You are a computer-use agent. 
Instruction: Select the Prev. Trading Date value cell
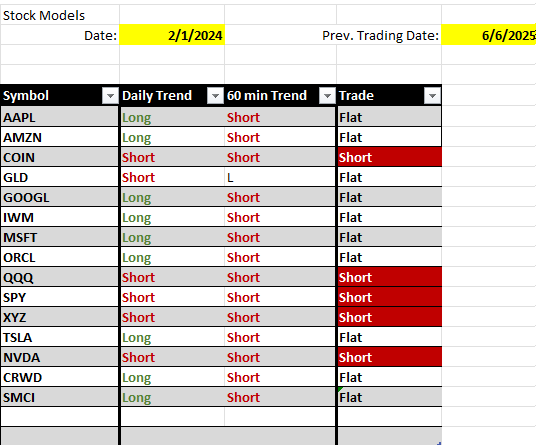(488, 35)
